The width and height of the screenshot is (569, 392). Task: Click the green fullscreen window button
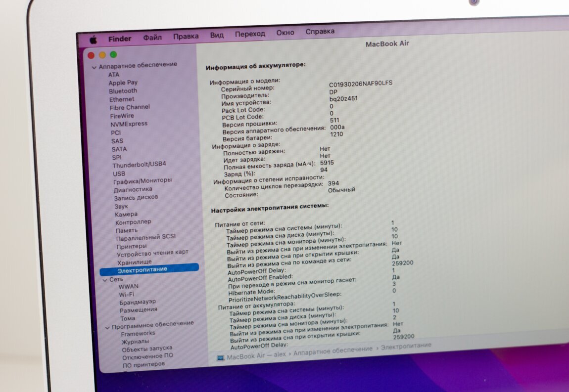[x=113, y=55]
